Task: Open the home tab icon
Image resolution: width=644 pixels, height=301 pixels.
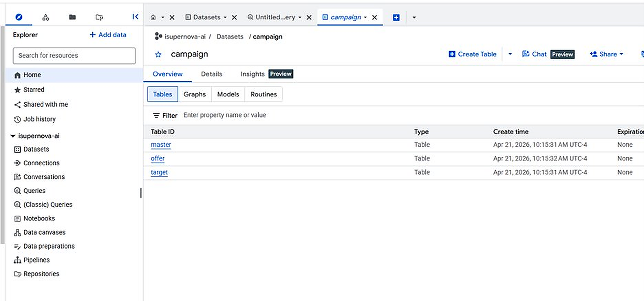Action: tap(153, 17)
